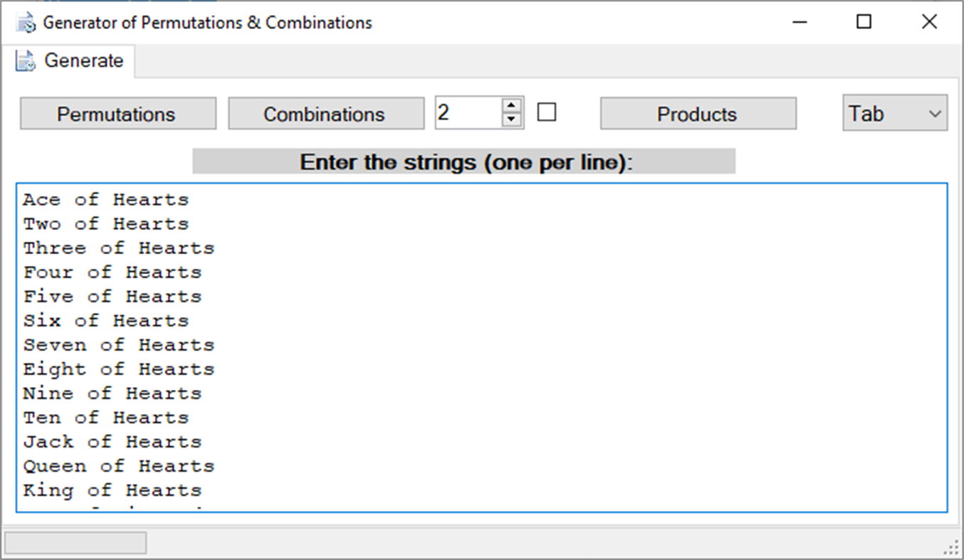Select the line reading Queen of Hearts
964x560 pixels.
tap(119, 465)
